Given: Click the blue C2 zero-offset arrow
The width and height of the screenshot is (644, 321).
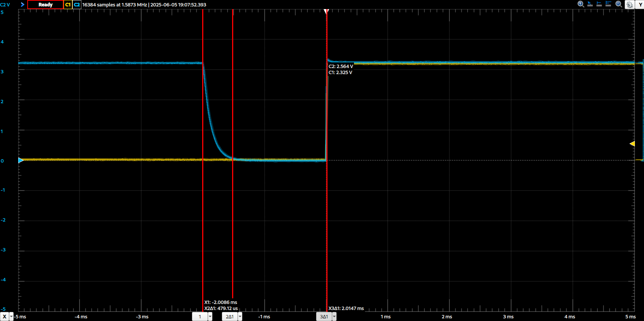Looking at the screenshot, I should tap(21, 160).
